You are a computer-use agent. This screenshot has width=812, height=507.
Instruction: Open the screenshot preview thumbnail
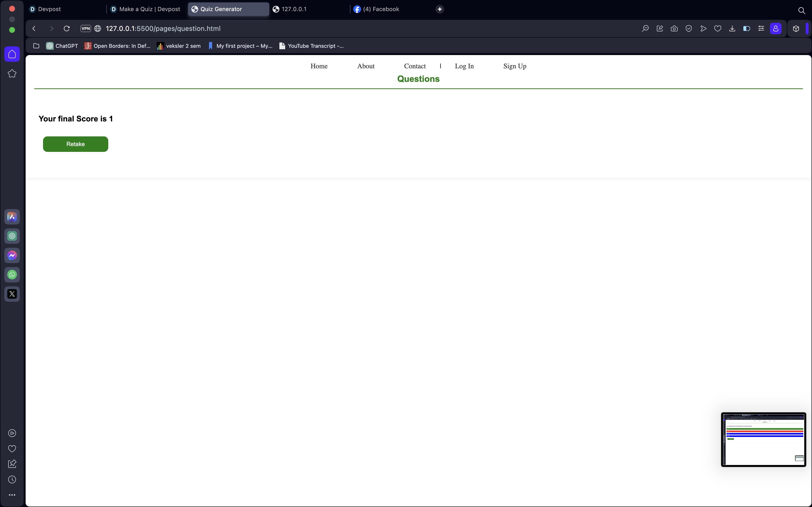click(763, 439)
